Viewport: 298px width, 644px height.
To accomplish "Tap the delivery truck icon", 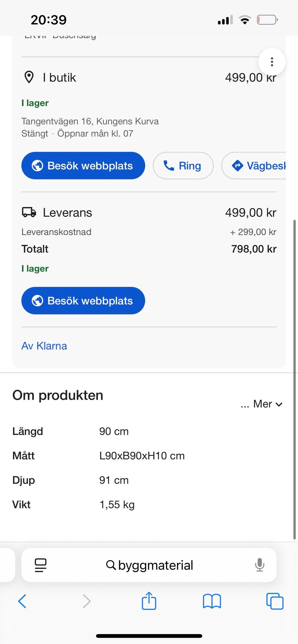I will [x=29, y=213].
